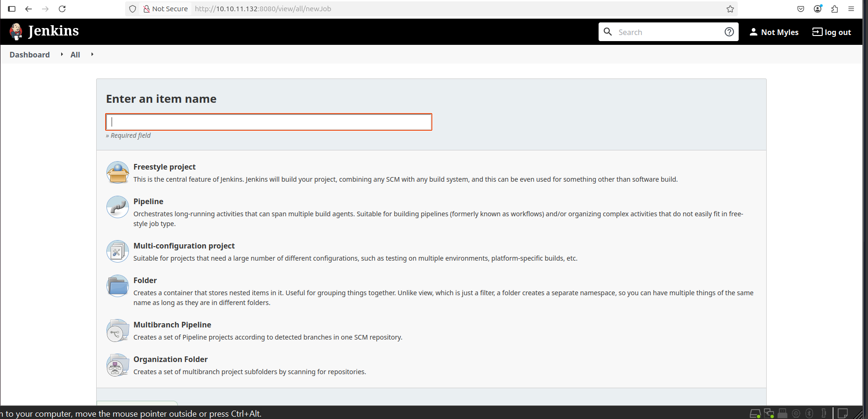Image resolution: width=868 pixels, height=419 pixels.
Task: Open the Not Myles user profile
Action: pyautogui.click(x=779, y=32)
